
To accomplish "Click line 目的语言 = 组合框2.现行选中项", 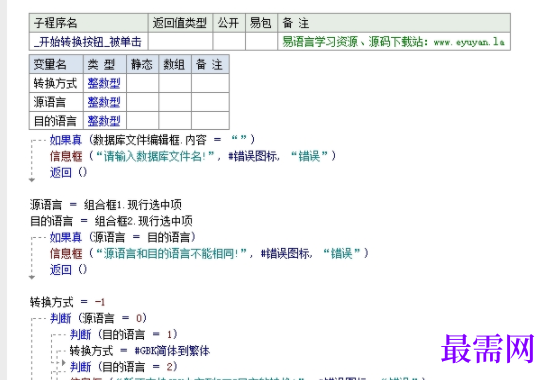I will point(111,221).
